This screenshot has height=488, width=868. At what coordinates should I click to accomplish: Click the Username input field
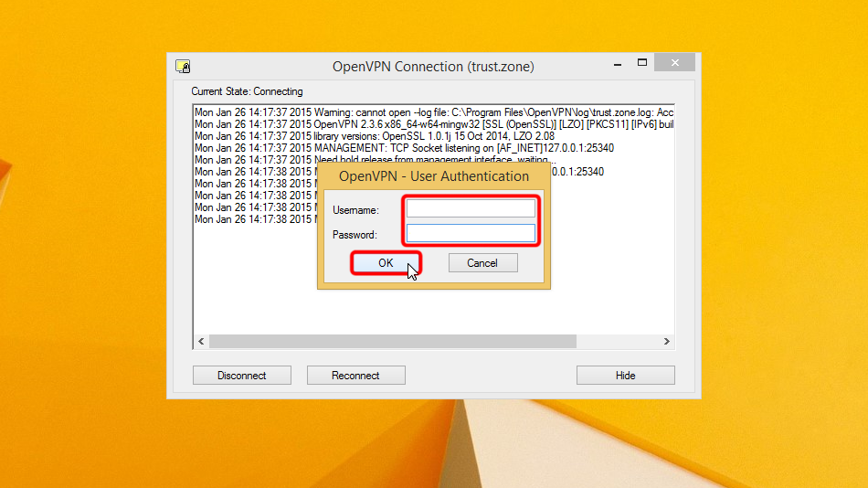click(471, 209)
